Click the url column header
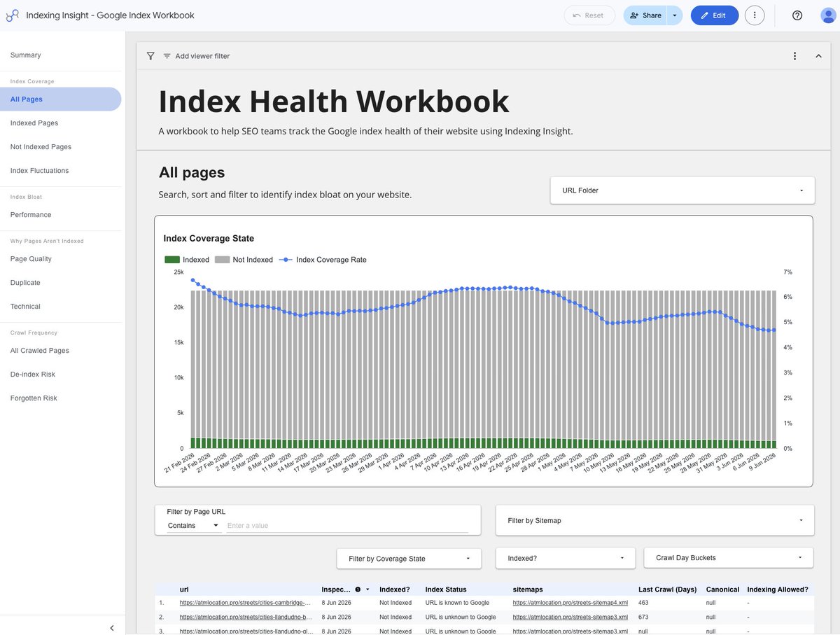840x635 pixels. click(x=184, y=589)
